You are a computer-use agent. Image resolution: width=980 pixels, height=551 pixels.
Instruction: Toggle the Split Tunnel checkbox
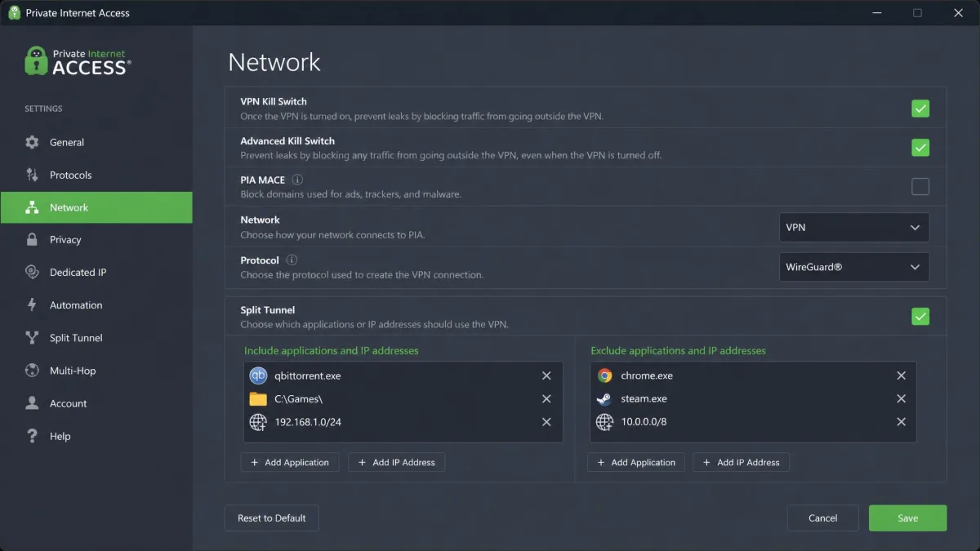[x=920, y=317]
